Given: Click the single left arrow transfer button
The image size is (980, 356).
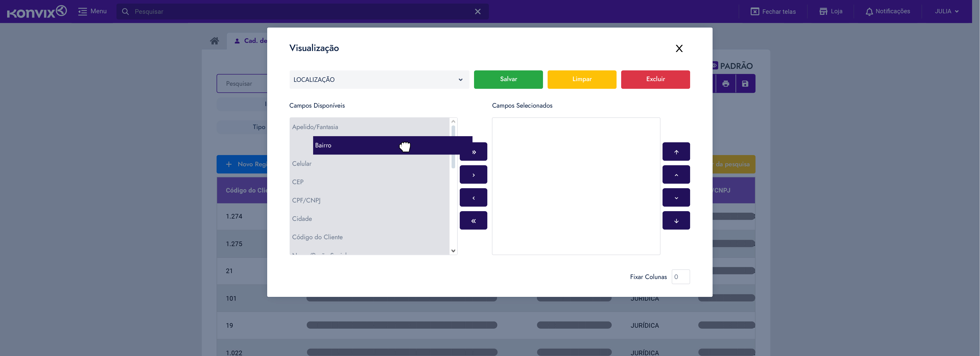Looking at the screenshot, I should (x=473, y=198).
